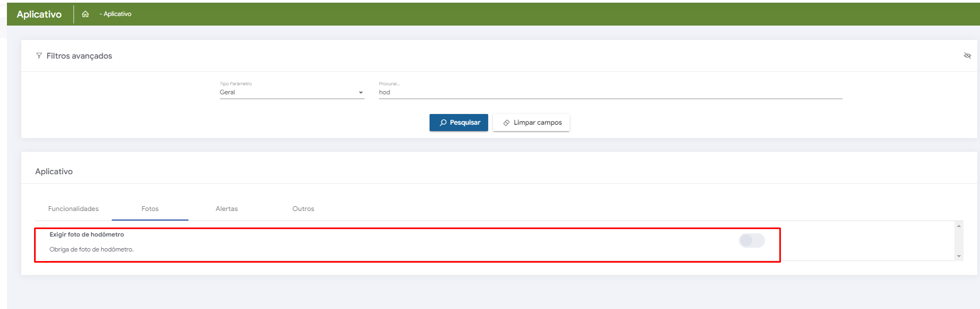Go to home via house icon
The height and width of the screenshot is (309, 980).
pos(85,14)
